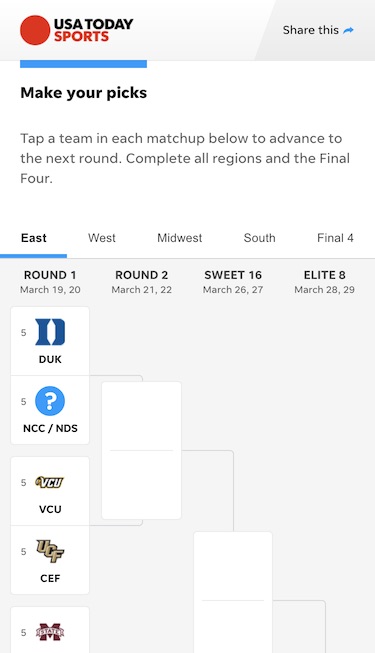Click the empty Round 2 matchup slot
The image size is (375, 653).
142,450
